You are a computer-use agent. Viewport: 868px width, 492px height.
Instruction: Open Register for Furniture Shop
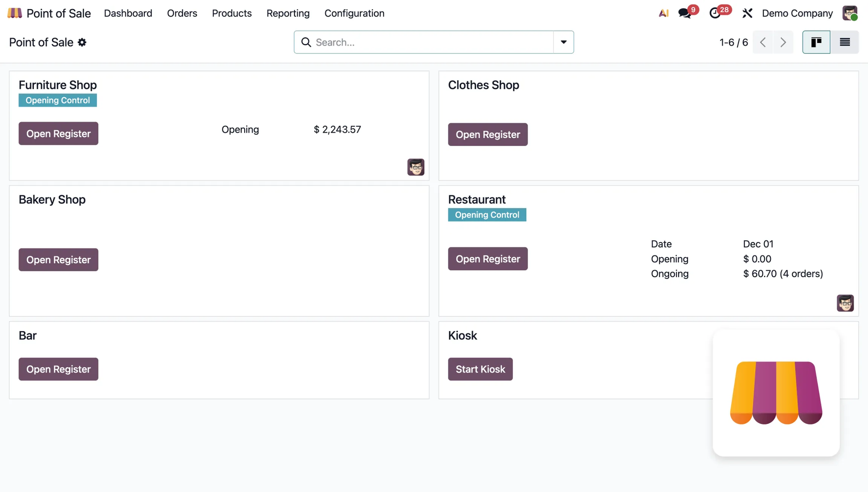[58, 133]
